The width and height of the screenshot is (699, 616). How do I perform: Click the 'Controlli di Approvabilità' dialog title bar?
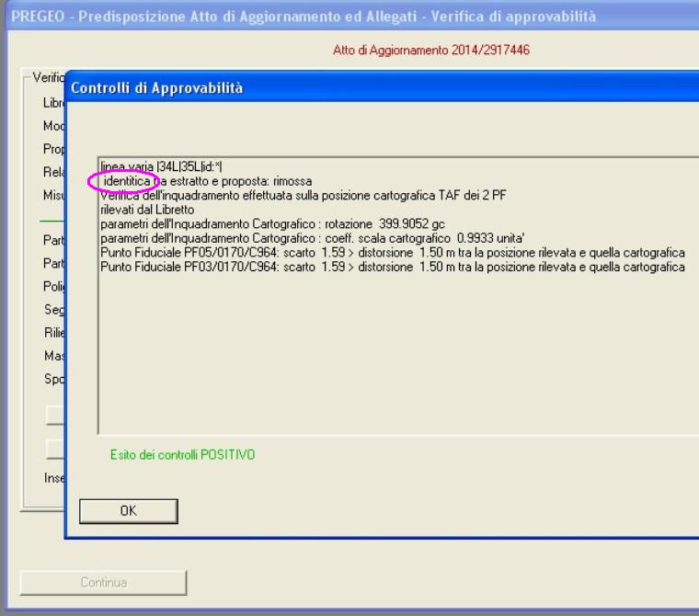[x=383, y=88]
